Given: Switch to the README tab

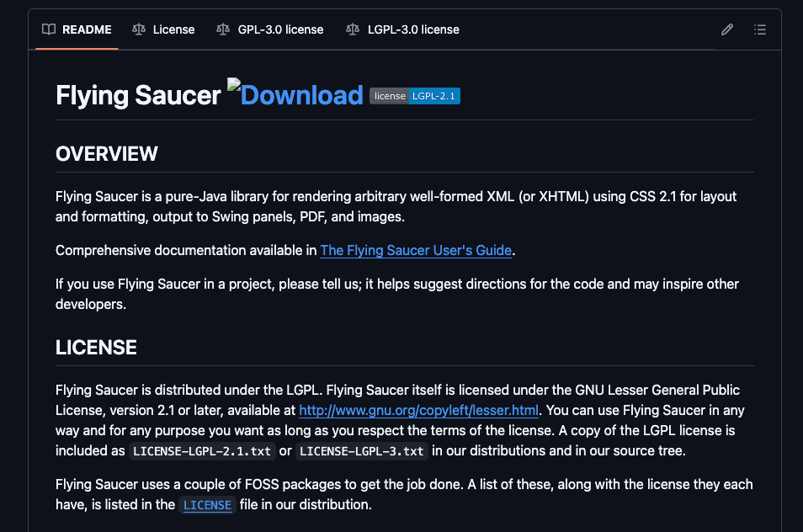Looking at the screenshot, I should [87, 29].
